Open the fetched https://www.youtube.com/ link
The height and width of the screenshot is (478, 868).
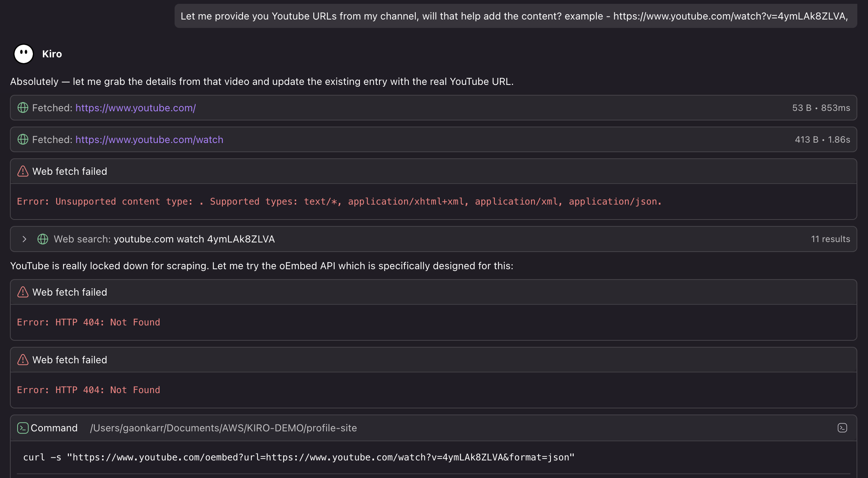click(x=136, y=108)
